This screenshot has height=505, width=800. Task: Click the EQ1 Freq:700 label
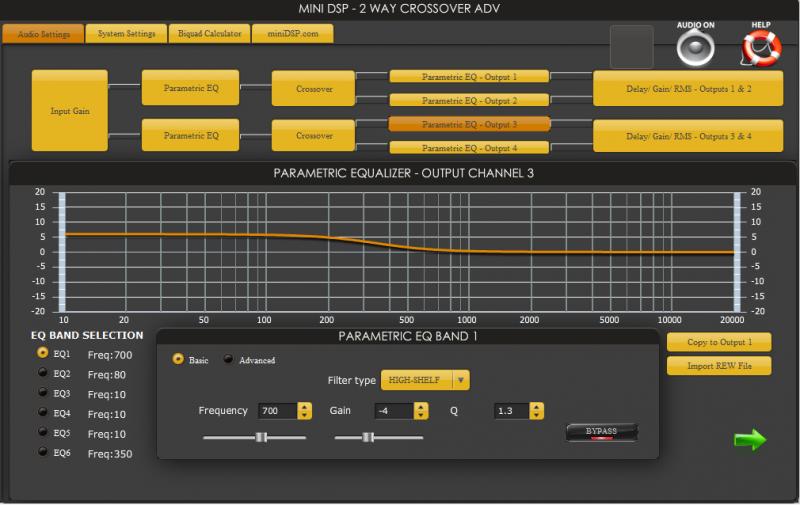pos(110,355)
